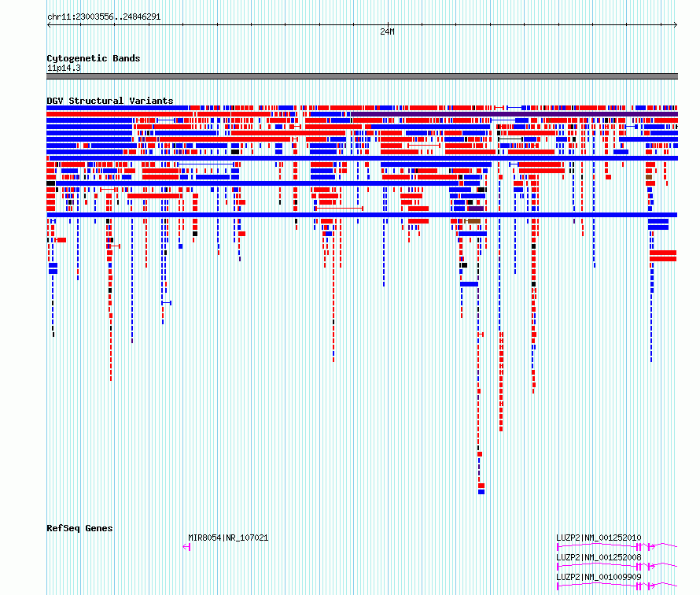
Task: Click the MIR8054|NR_107021 gene label
Action: pyautogui.click(x=228, y=538)
